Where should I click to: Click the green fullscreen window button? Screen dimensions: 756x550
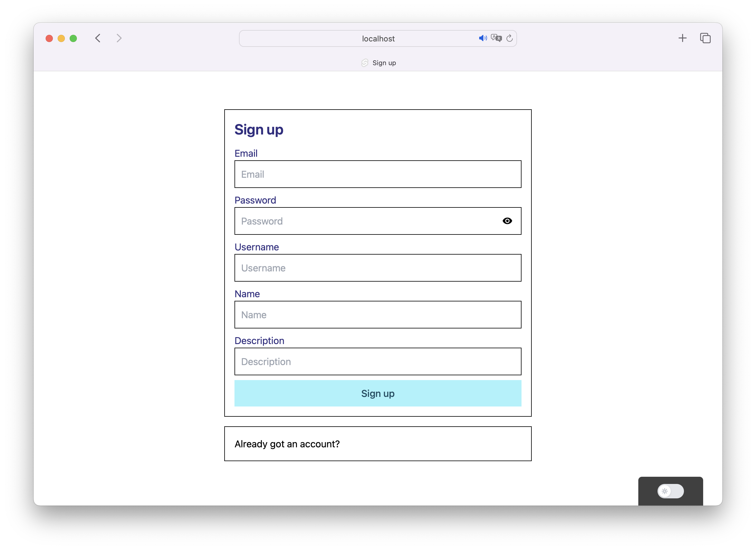pos(73,38)
